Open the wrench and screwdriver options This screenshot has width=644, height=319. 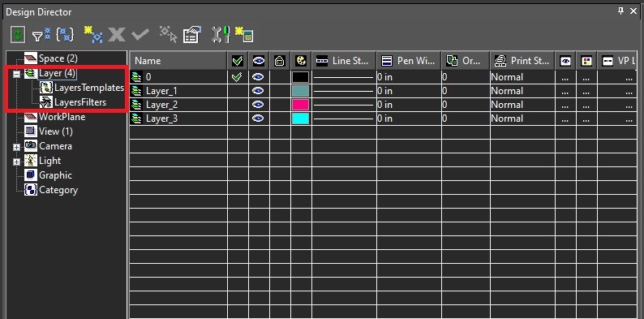pos(221,36)
